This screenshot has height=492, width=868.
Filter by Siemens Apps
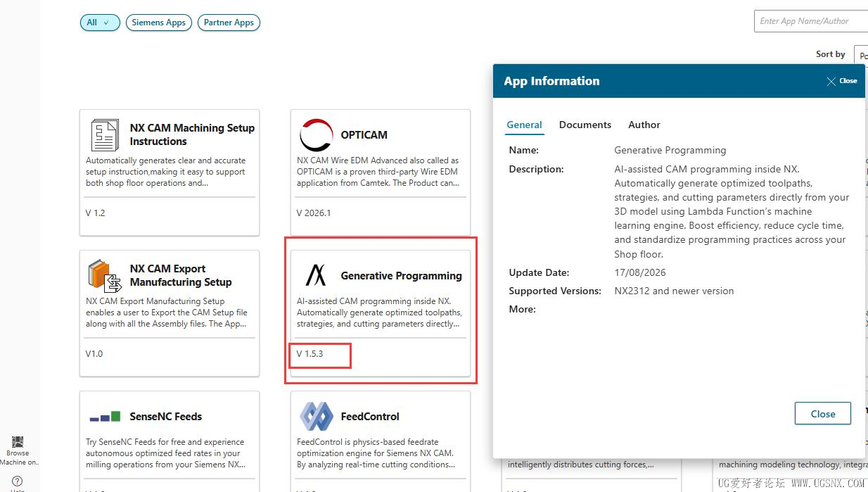coord(159,23)
